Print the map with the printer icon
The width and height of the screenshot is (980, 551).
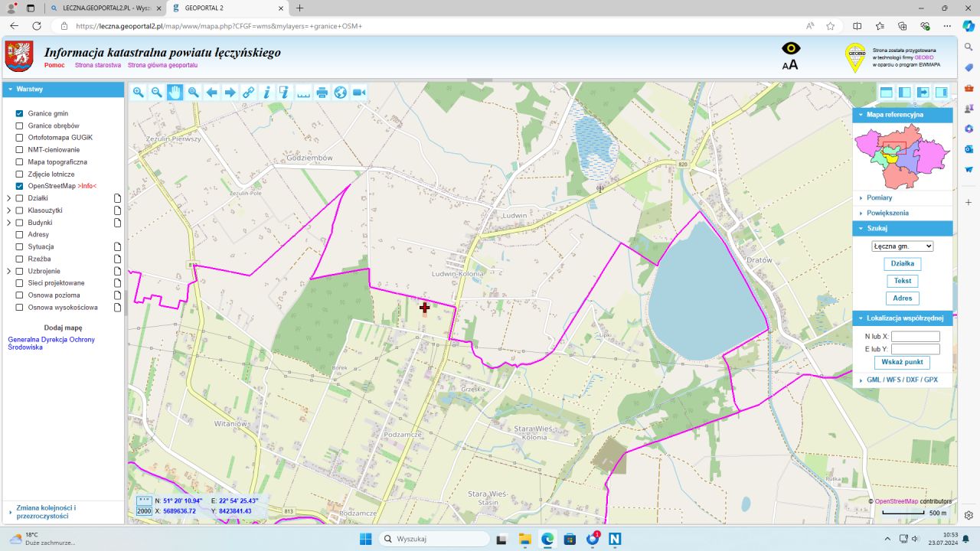click(x=322, y=93)
